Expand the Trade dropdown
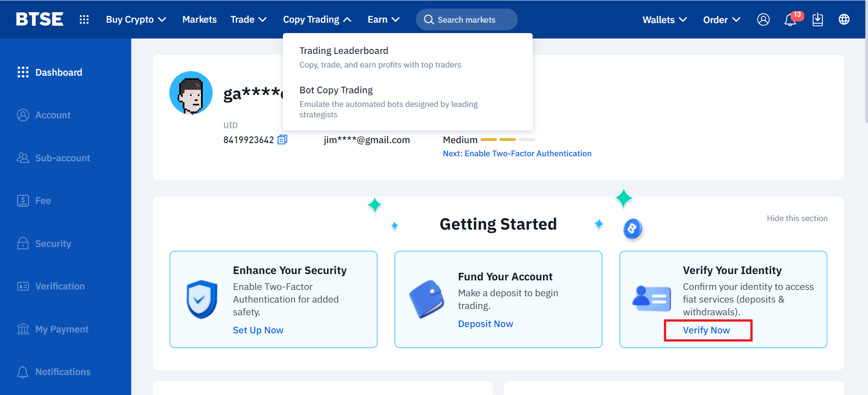This screenshot has width=868, height=395. [248, 19]
